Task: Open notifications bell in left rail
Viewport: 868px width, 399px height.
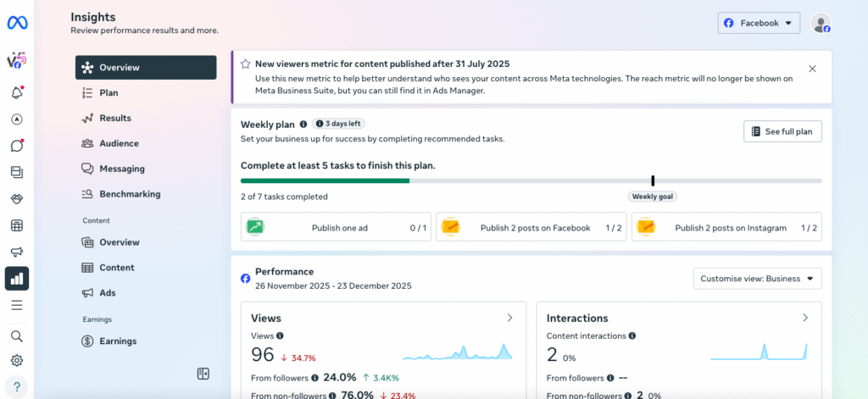Action: (17, 93)
